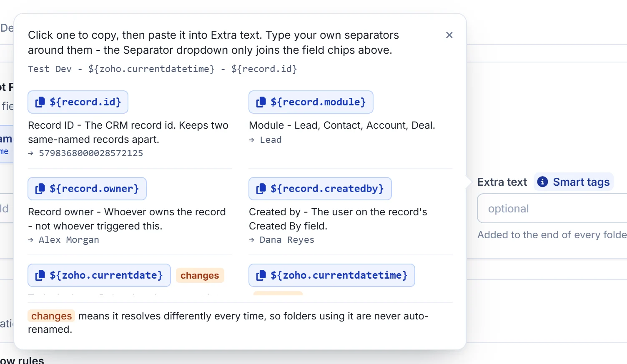Click the "Lead" example value
This screenshot has height=364, width=627.
point(271,140)
